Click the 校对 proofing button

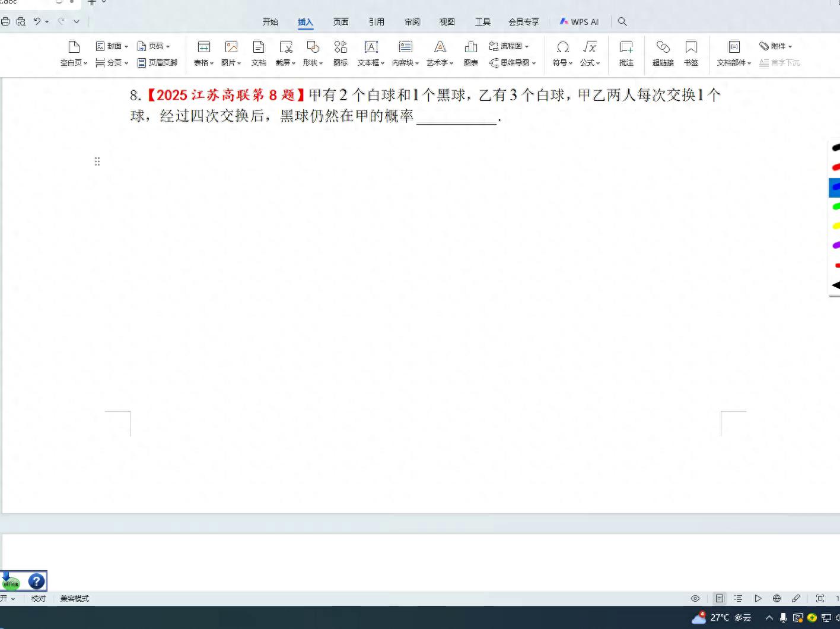(x=38, y=598)
